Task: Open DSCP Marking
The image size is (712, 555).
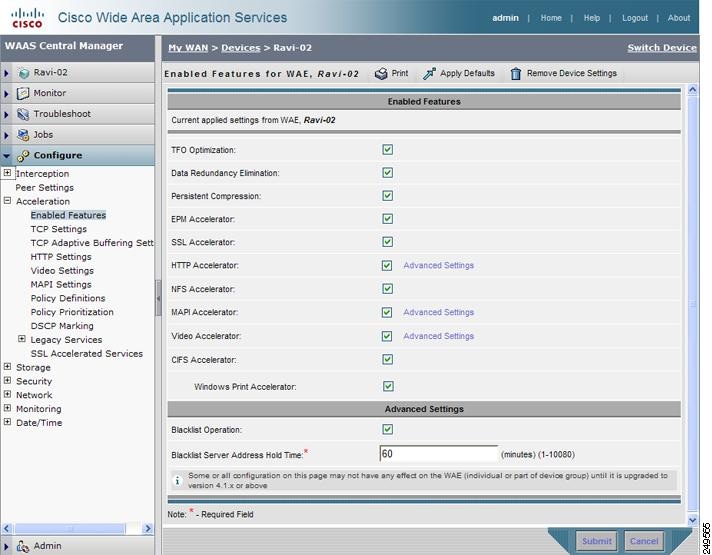Action: (x=62, y=326)
